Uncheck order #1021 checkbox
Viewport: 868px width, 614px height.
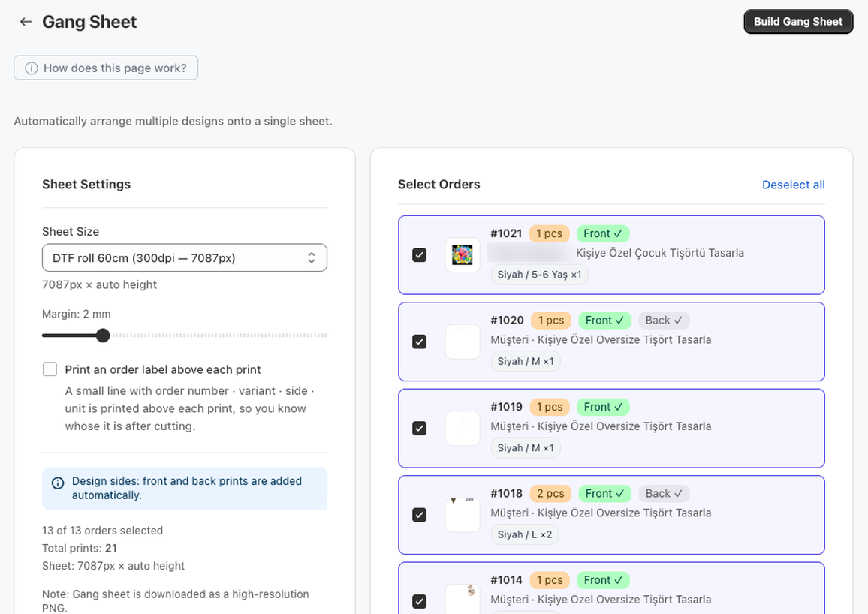pyautogui.click(x=420, y=255)
